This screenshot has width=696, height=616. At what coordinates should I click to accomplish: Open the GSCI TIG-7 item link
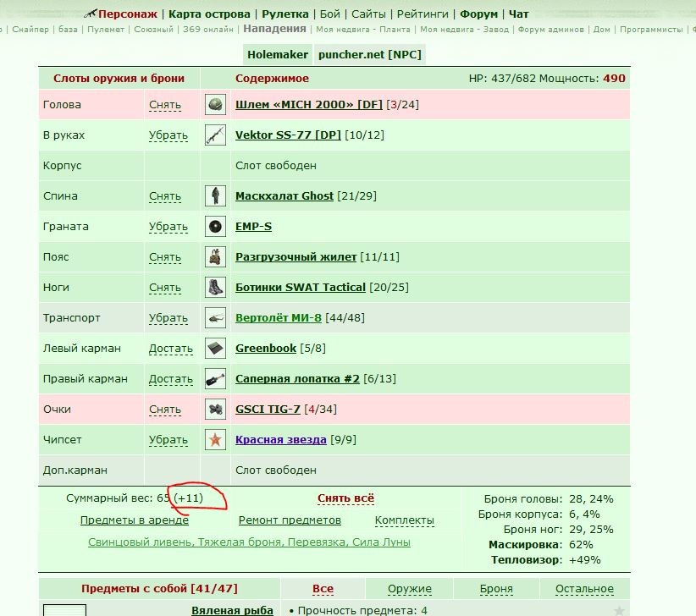click(x=268, y=410)
